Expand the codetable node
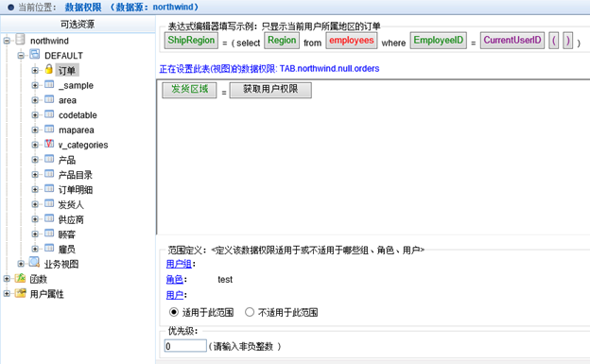This screenshot has width=590, height=364. pos(35,115)
